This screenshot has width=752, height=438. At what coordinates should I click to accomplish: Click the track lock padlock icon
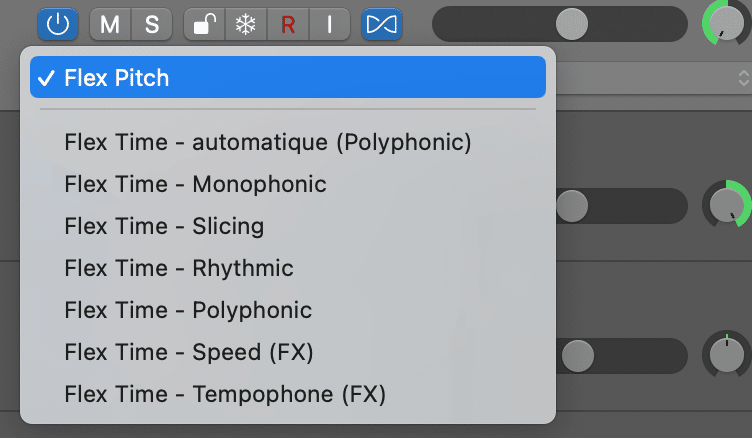[204, 24]
